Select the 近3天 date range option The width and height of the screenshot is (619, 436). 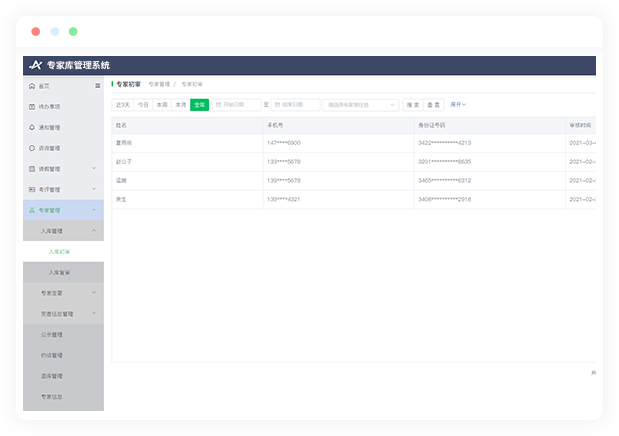pyautogui.click(x=122, y=104)
